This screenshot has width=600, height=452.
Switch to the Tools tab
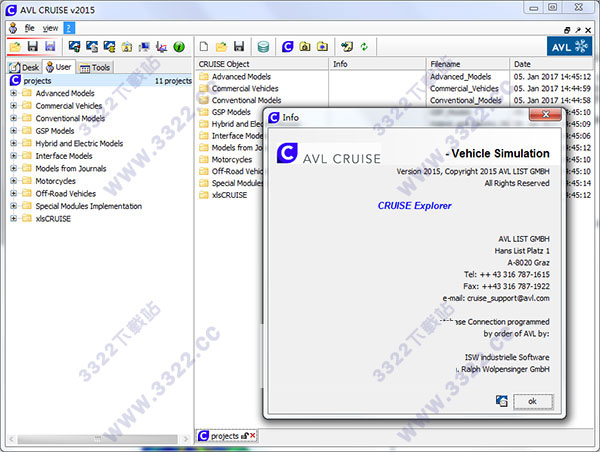click(x=97, y=68)
